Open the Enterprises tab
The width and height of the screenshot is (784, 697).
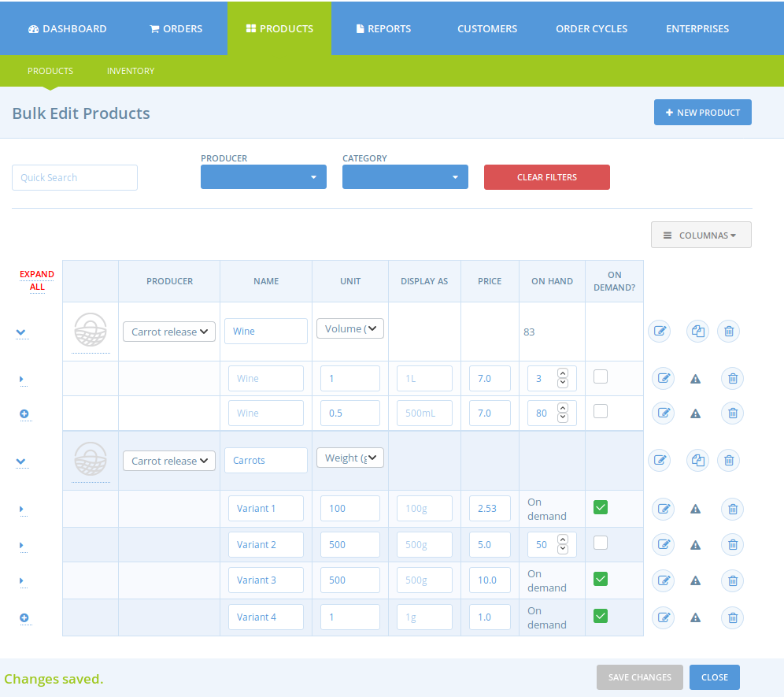tap(697, 28)
